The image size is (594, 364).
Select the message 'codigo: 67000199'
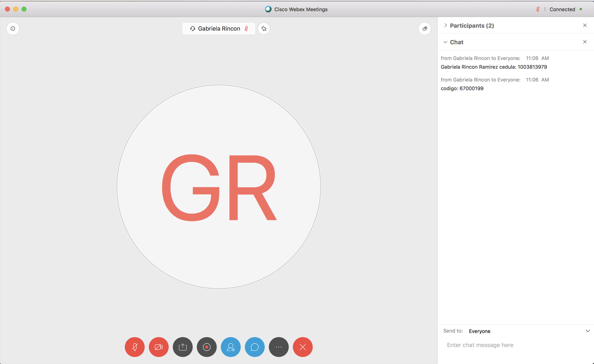462,88
